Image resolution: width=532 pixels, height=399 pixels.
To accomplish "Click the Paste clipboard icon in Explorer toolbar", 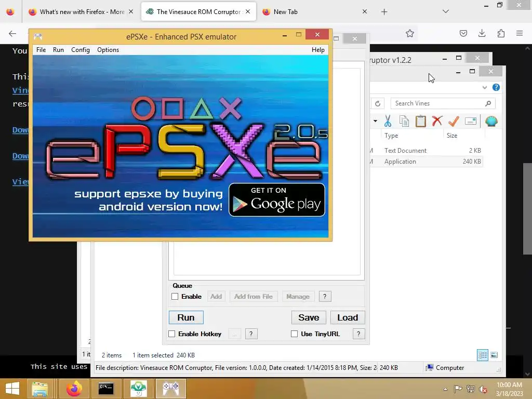I will tap(421, 121).
